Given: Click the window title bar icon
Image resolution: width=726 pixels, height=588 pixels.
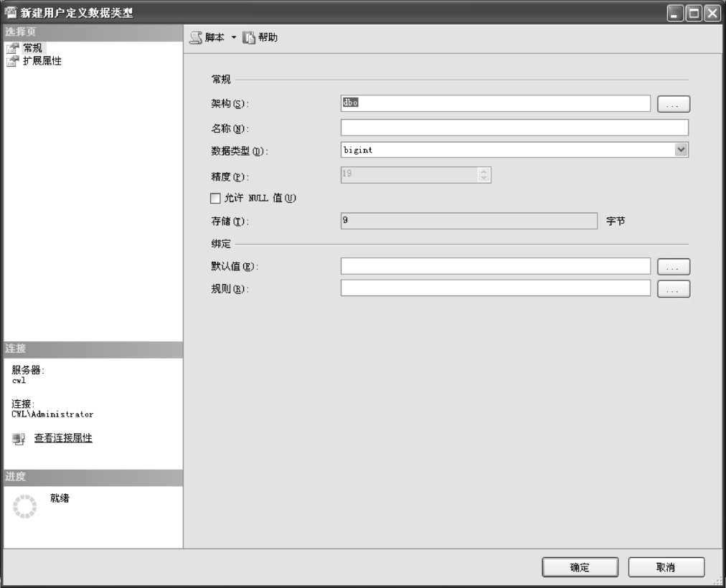Looking at the screenshot, I should click(x=10, y=12).
